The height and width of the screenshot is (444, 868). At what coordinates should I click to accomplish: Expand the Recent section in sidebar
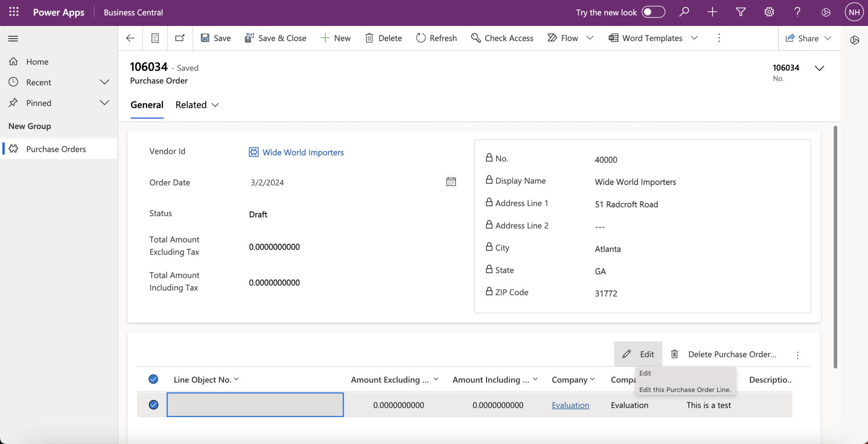tap(104, 82)
